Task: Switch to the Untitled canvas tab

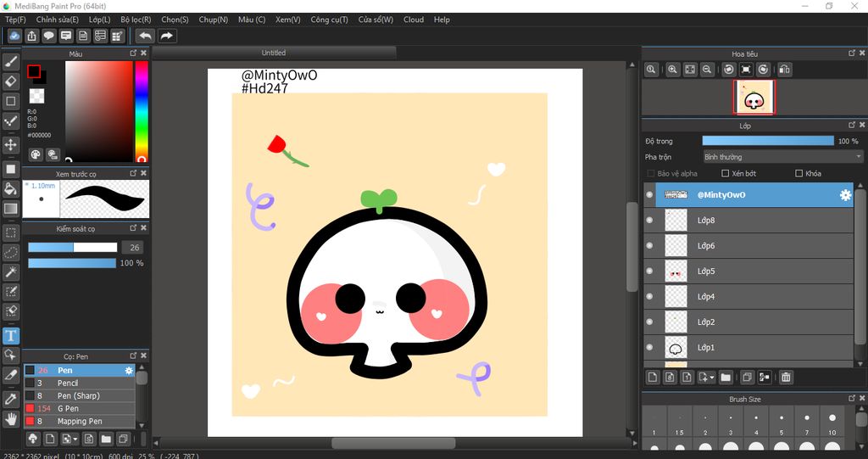Action: coord(274,53)
